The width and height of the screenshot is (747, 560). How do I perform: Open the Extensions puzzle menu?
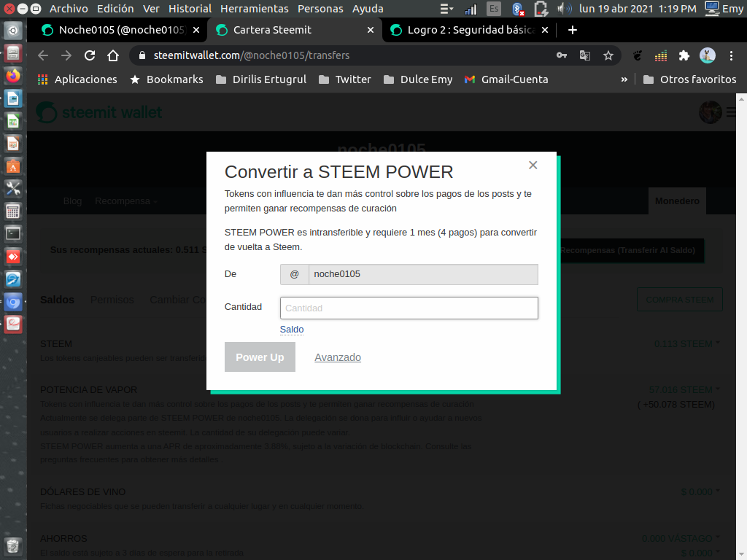click(x=684, y=55)
